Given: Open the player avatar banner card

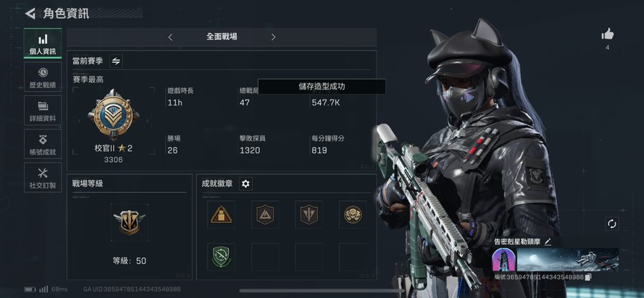Looking at the screenshot, I should (555, 260).
